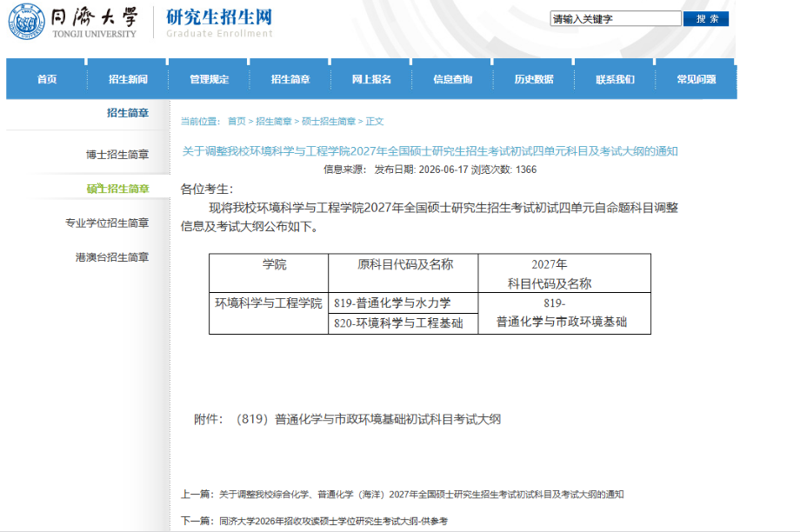Click the 发布日期 2026-06-17 info line
Screen dimensions: 800x532
(430, 170)
